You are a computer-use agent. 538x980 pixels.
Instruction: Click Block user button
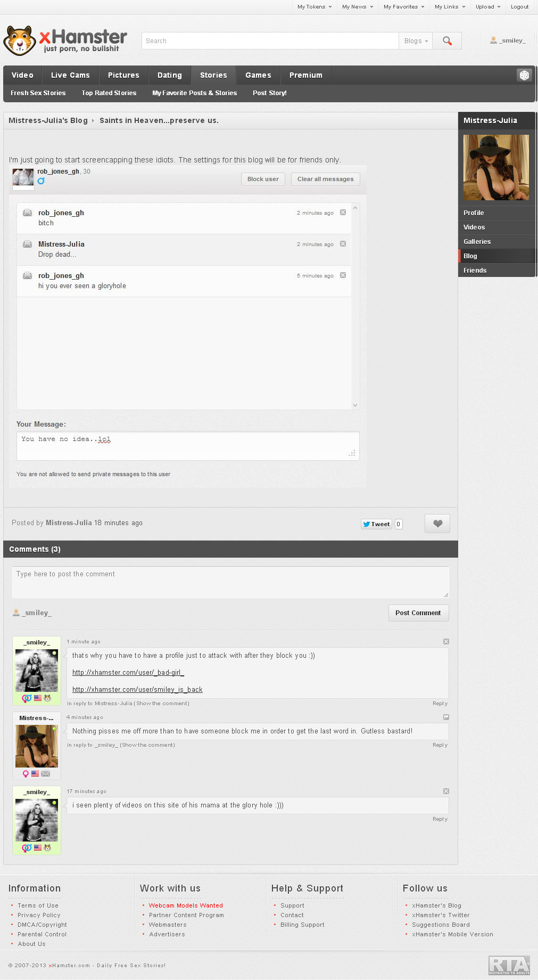pyautogui.click(x=263, y=179)
